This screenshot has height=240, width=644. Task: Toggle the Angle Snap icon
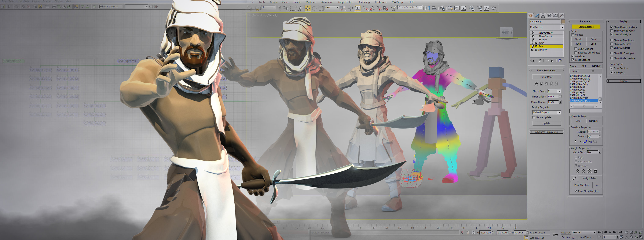tap(372, 8)
